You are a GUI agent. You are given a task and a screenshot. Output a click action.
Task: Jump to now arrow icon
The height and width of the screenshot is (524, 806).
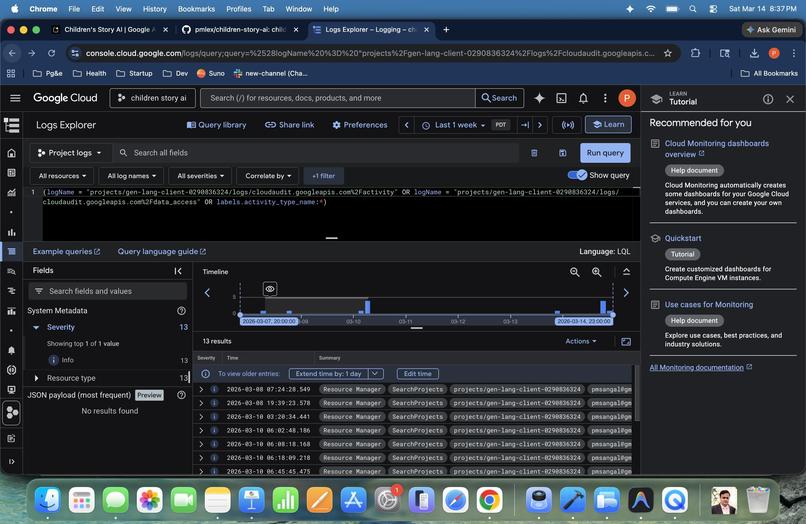(525, 125)
